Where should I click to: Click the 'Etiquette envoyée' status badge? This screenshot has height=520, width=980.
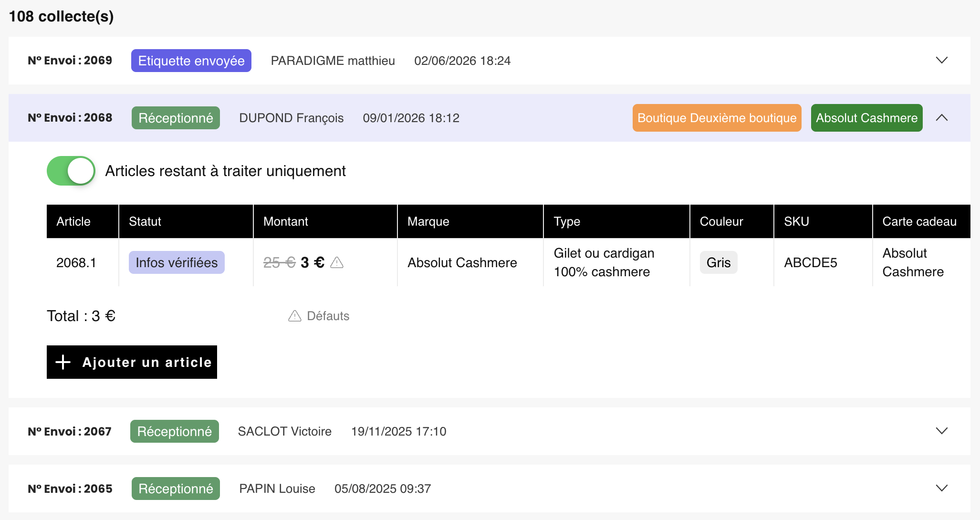tap(191, 61)
